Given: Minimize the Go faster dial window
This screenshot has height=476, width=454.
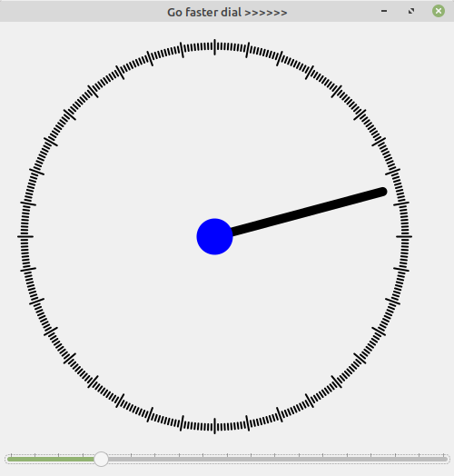Looking at the screenshot, I should [384, 11].
